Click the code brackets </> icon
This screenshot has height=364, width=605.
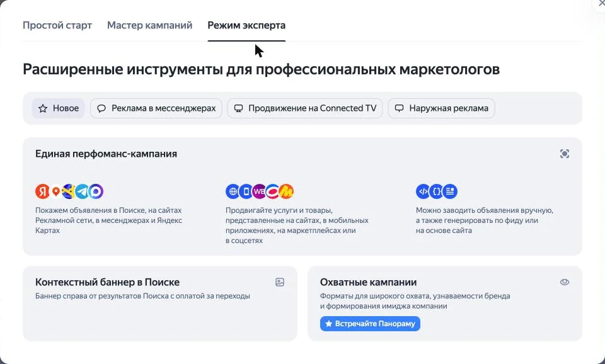pos(423,191)
